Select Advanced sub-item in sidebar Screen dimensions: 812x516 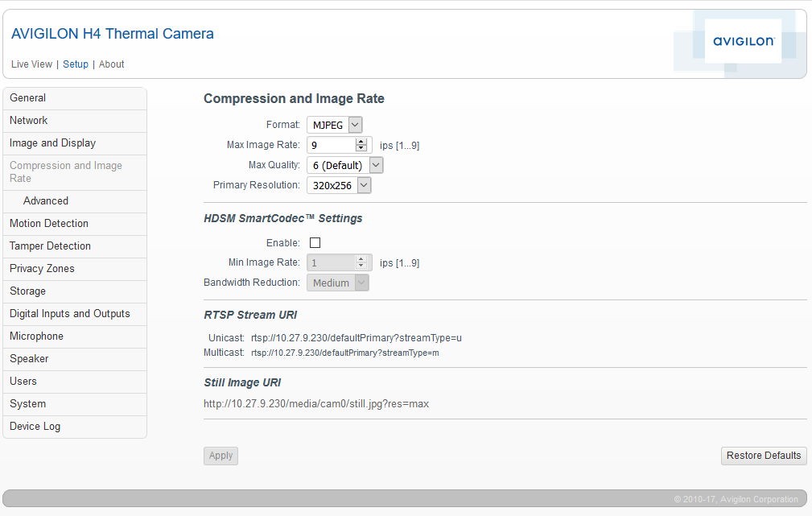[x=46, y=201]
